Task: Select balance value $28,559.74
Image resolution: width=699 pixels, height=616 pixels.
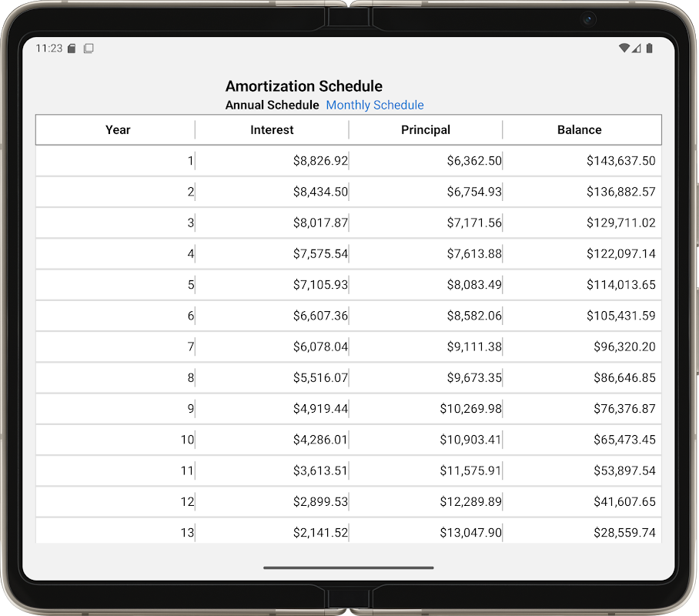Action: (624, 533)
